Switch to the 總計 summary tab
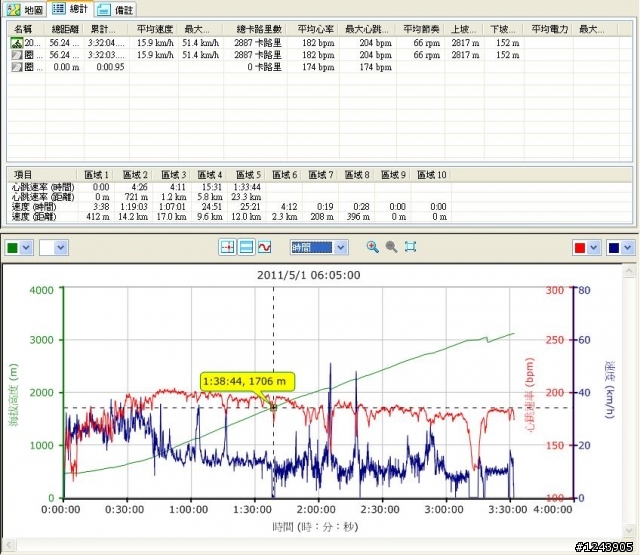Screen dimensions: 640x555 click(70, 9)
